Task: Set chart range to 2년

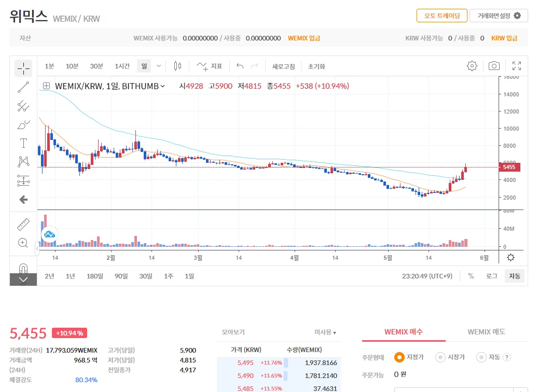Action: pos(49,276)
